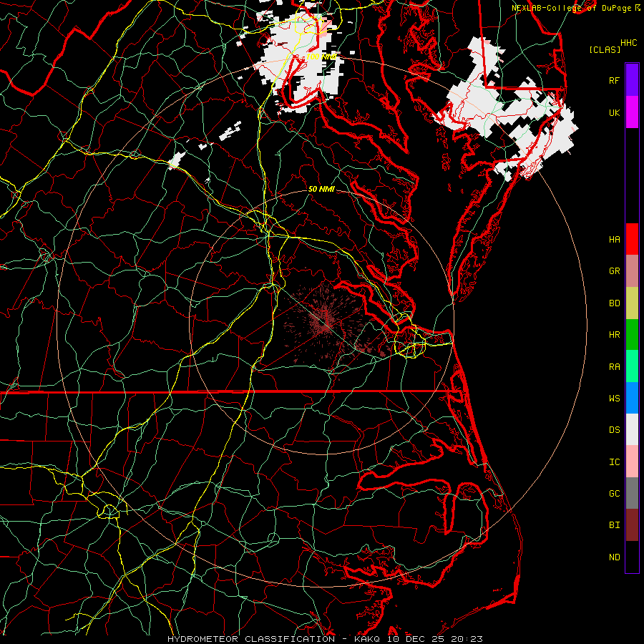Click the RF legend label
This screenshot has height=644, width=644.
pyautogui.click(x=614, y=80)
